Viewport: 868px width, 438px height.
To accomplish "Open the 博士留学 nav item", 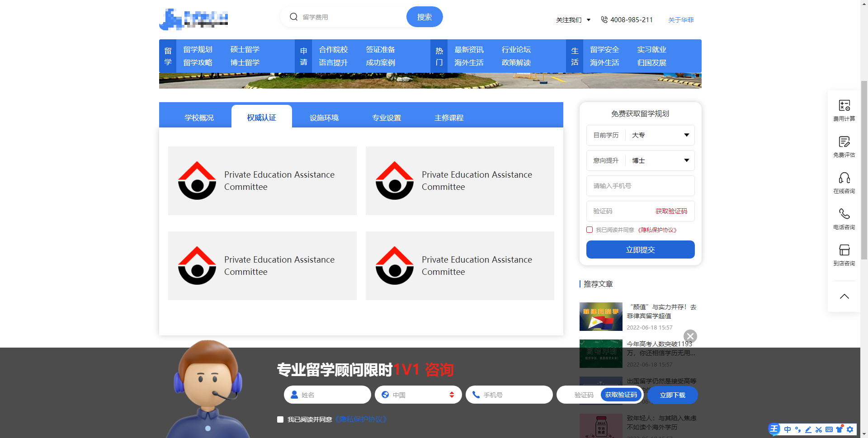I will click(x=245, y=62).
